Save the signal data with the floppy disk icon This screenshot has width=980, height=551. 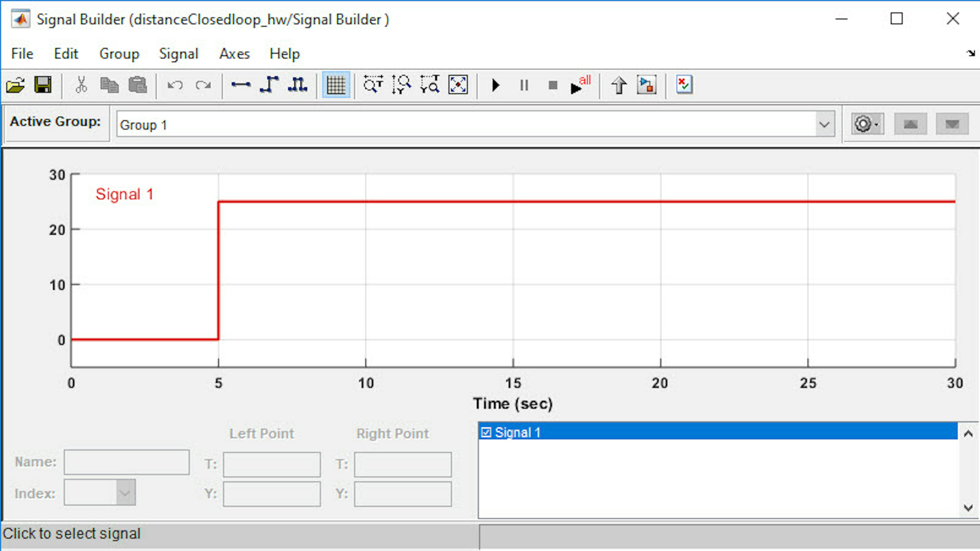click(43, 85)
